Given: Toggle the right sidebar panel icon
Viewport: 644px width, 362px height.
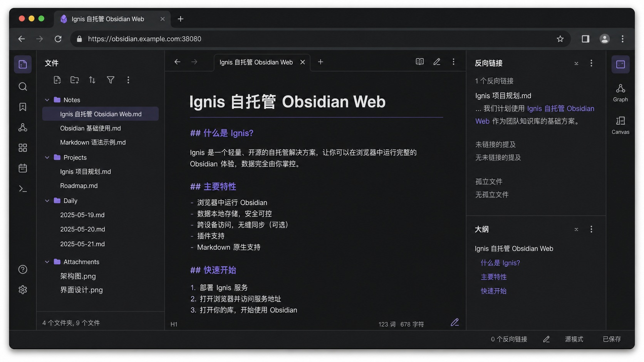Looking at the screenshot, I should [620, 64].
